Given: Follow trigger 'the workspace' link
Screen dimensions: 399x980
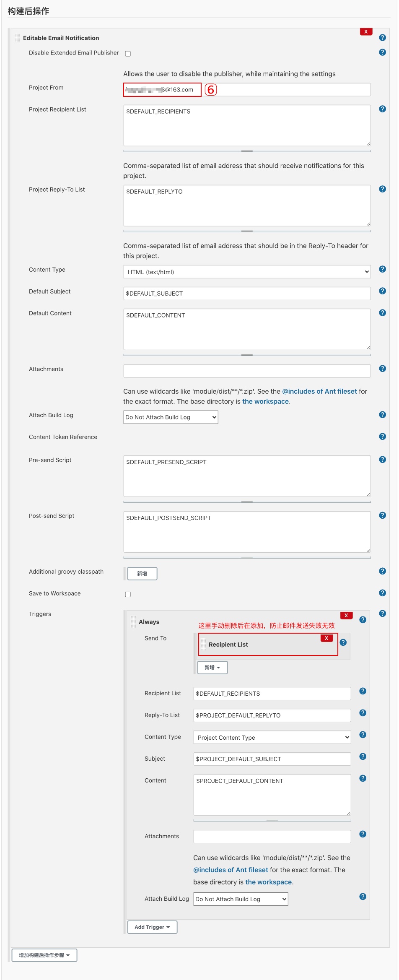Looking at the screenshot, I should [268, 882].
